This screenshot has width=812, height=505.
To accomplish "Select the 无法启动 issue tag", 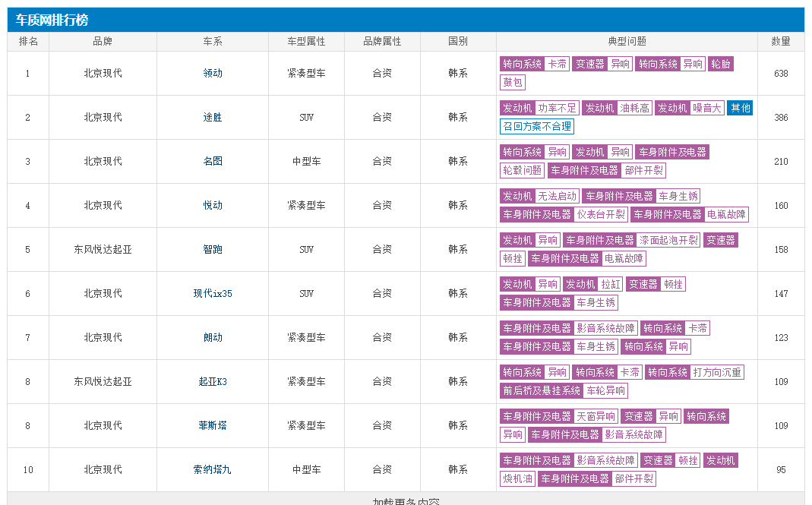I will tap(557, 196).
